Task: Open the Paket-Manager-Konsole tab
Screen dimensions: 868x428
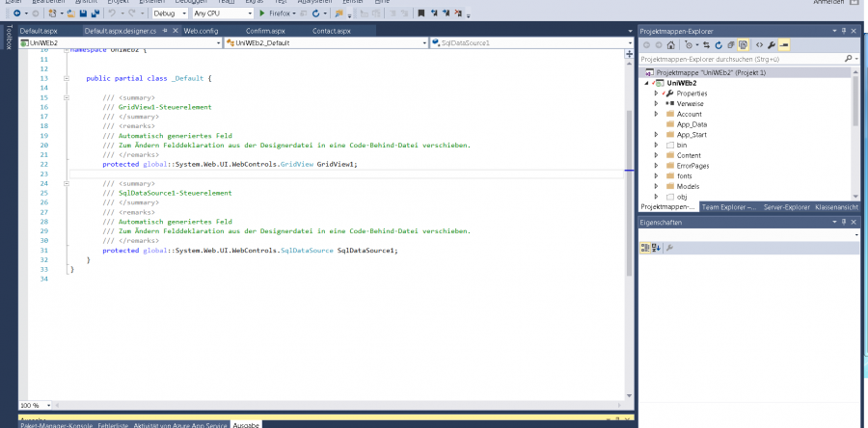Action: point(55,425)
